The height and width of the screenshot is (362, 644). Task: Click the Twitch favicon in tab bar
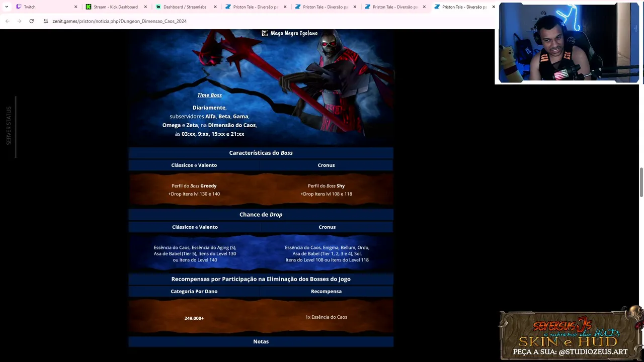(x=19, y=7)
